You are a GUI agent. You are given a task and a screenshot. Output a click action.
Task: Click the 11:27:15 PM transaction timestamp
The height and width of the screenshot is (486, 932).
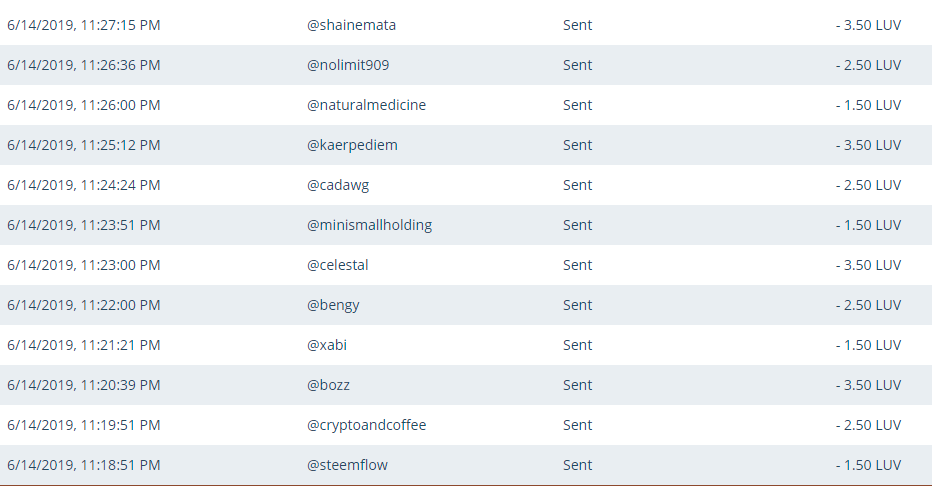click(x=84, y=25)
